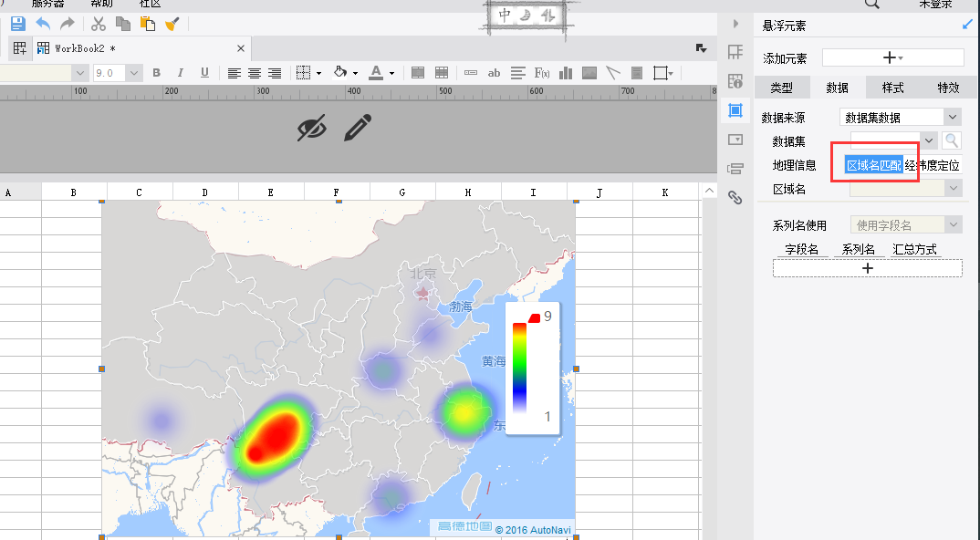Open the 帮助 menu
The width and height of the screenshot is (980, 540).
click(102, 3)
